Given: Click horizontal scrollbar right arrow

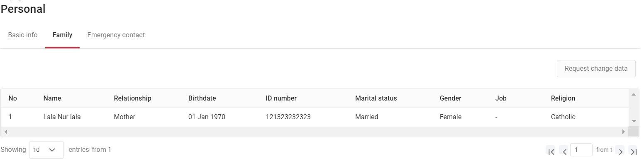Looking at the screenshot, I should tap(623, 132).
